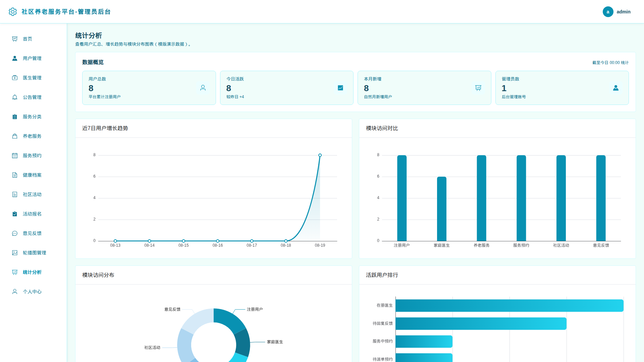The height and width of the screenshot is (362, 644).
Task: Click the 服务预约 bar in 模块访问对比
Action: 521,198
